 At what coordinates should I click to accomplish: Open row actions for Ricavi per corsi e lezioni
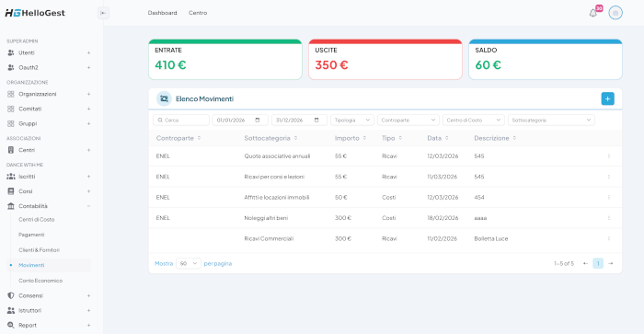(609, 177)
